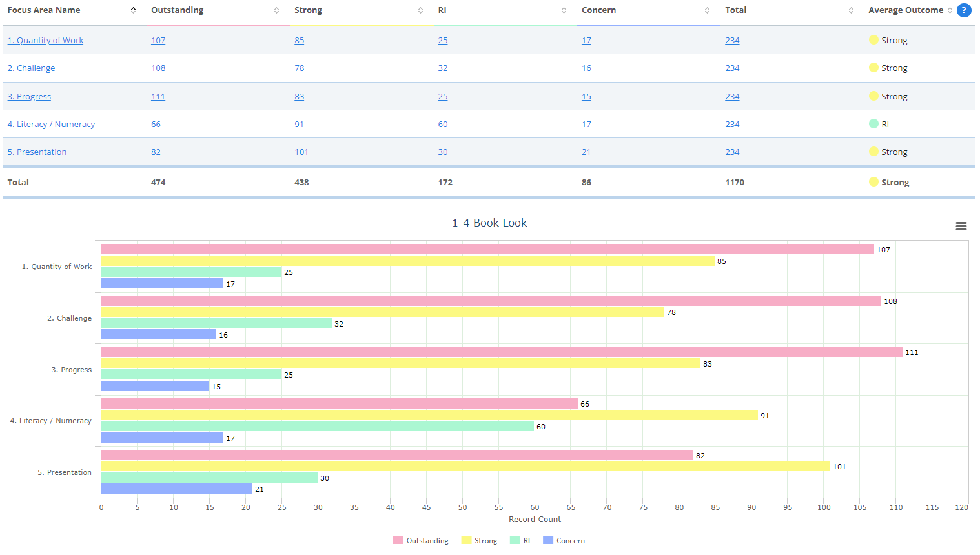Click the Average Outcome column header
This screenshot has width=980, height=555.
click(905, 10)
